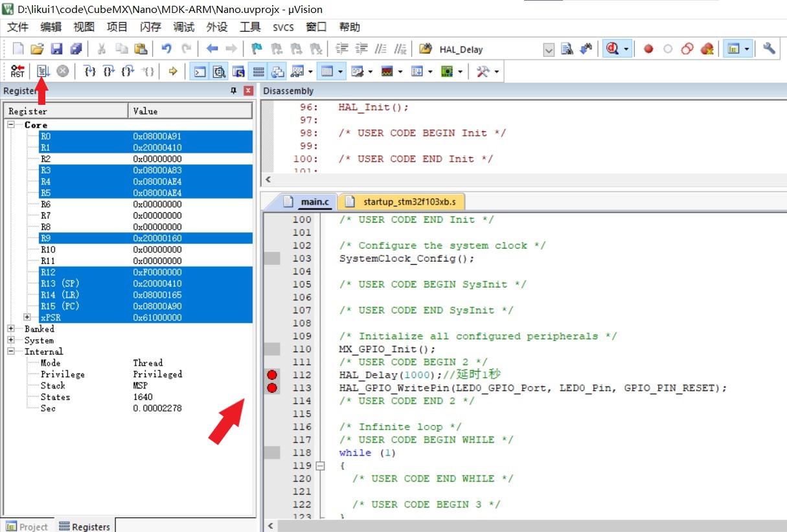Expand the System register group

(11, 340)
